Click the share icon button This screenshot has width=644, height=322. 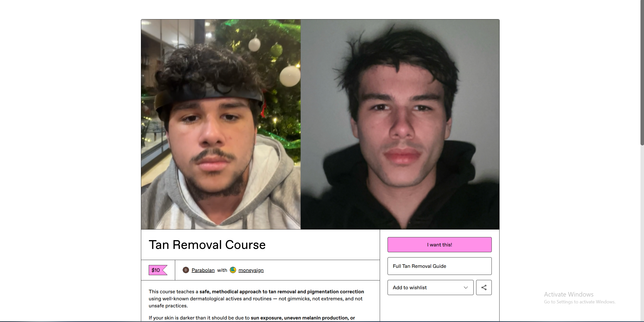(x=484, y=287)
